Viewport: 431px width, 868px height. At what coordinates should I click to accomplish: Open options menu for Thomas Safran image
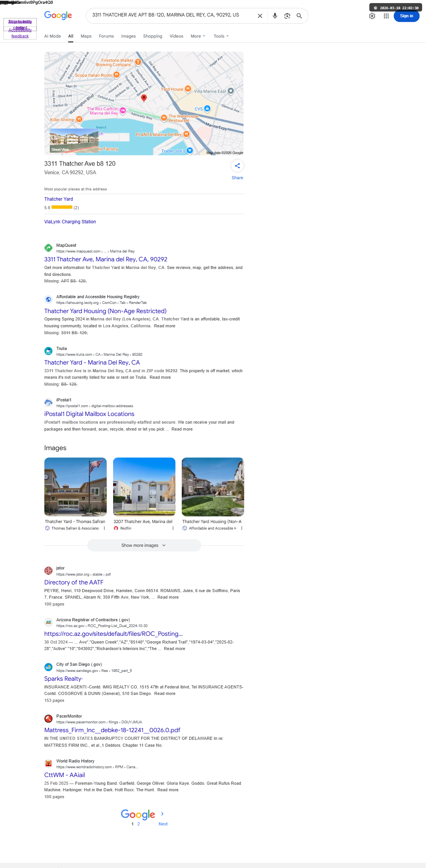pos(104,528)
